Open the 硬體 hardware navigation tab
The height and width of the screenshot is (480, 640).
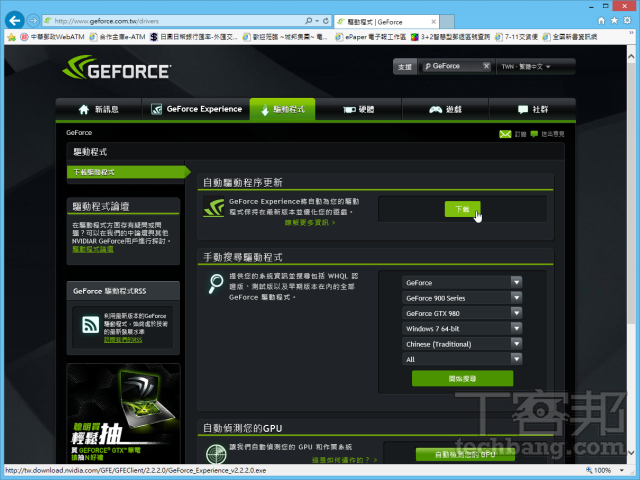[x=358, y=109]
